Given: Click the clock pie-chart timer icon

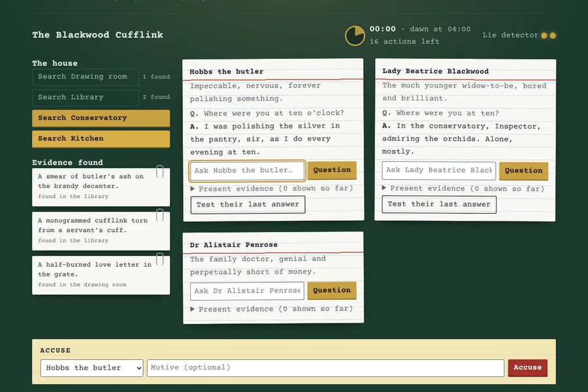Looking at the screenshot, I should 355,36.
